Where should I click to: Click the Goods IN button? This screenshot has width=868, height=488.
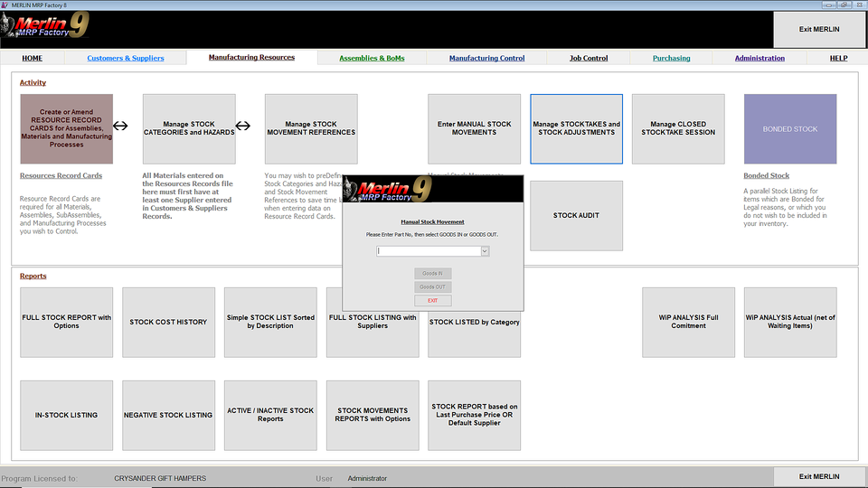(432, 273)
